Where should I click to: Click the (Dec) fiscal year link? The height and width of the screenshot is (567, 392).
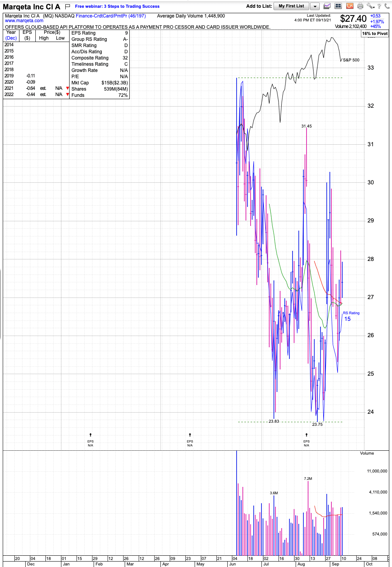pos(11,38)
